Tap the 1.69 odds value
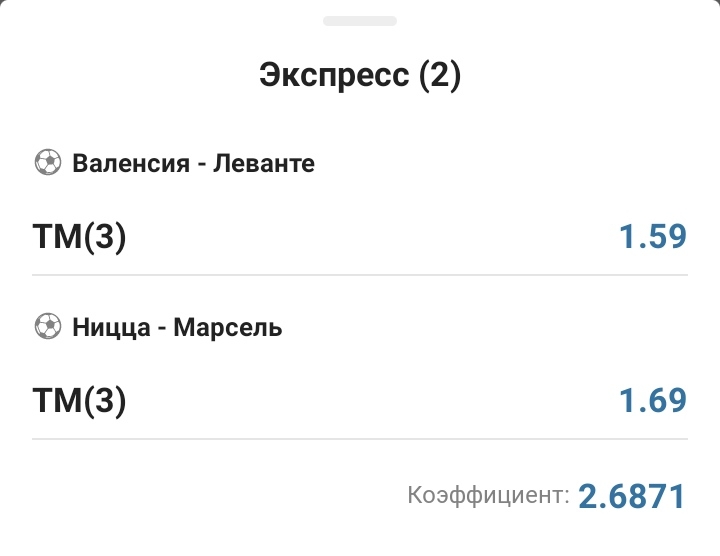This screenshot has height=556, width=720. [652, 401]
